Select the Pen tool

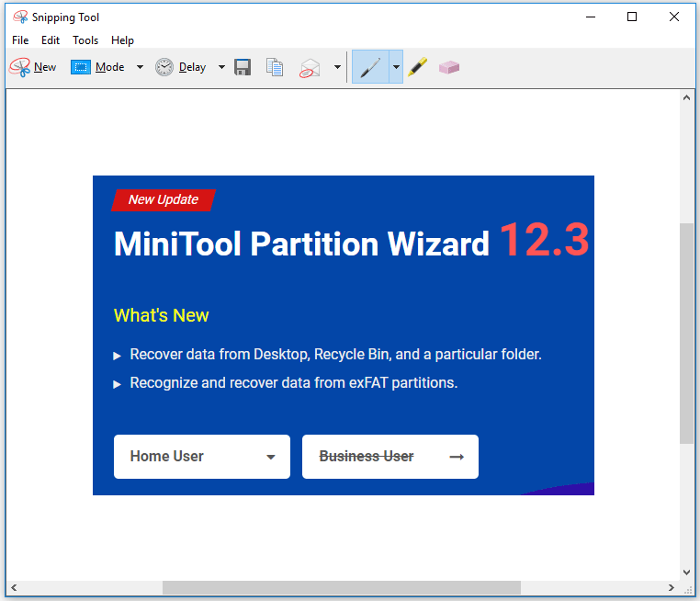[x=370, y=67]
